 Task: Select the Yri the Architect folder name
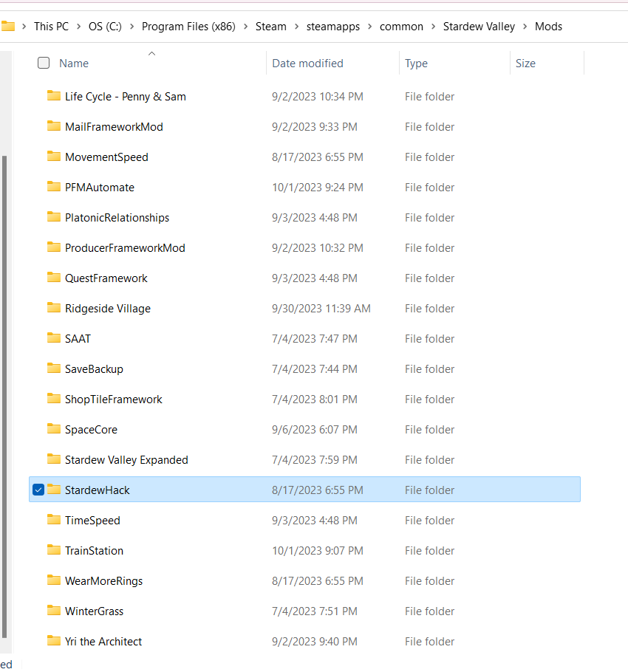click(x=103, y=642)
